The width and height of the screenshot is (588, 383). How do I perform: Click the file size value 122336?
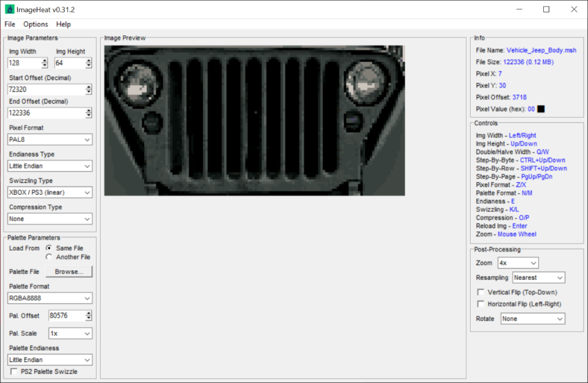coord(529,62)
